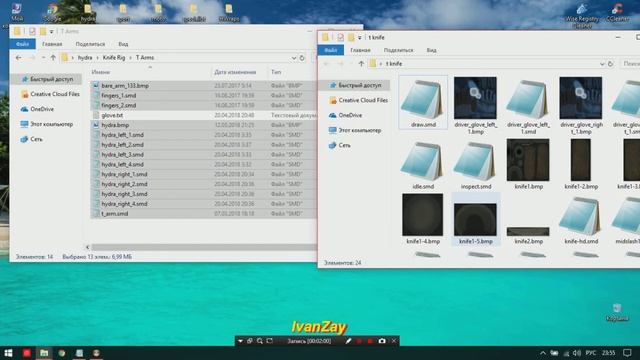The image size is (640, 360).
Task: Open quick access toolbar dropdown in T Arms title bar
Action: (52, 31)
